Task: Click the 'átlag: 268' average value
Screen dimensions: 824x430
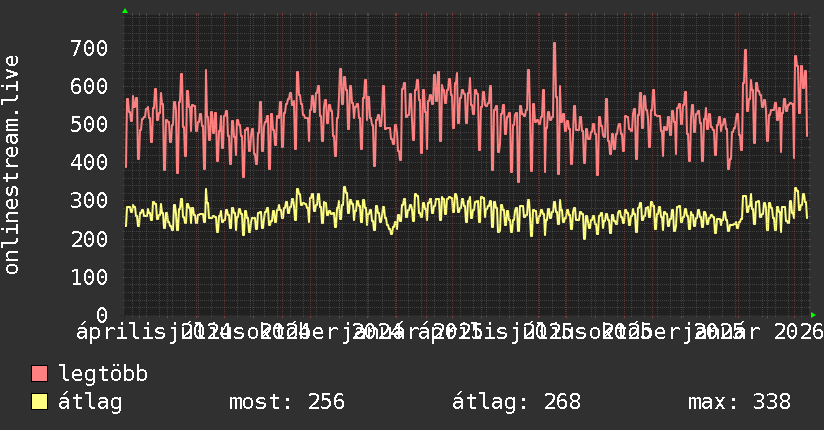Action: 516,402
